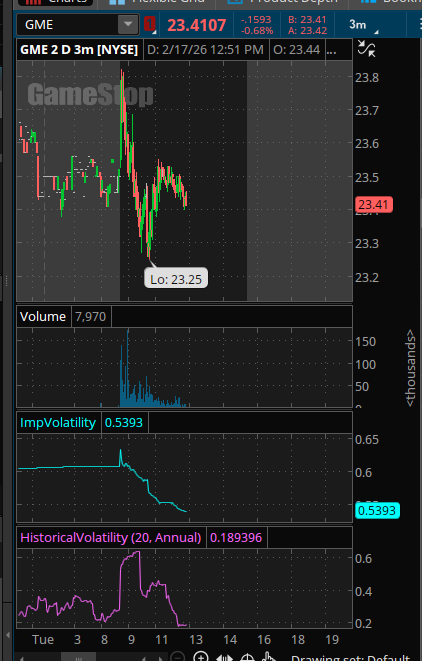The image size is (422, 661).
Task: Click the bid quote B: 23.41
Action: [x=307, y=20]
